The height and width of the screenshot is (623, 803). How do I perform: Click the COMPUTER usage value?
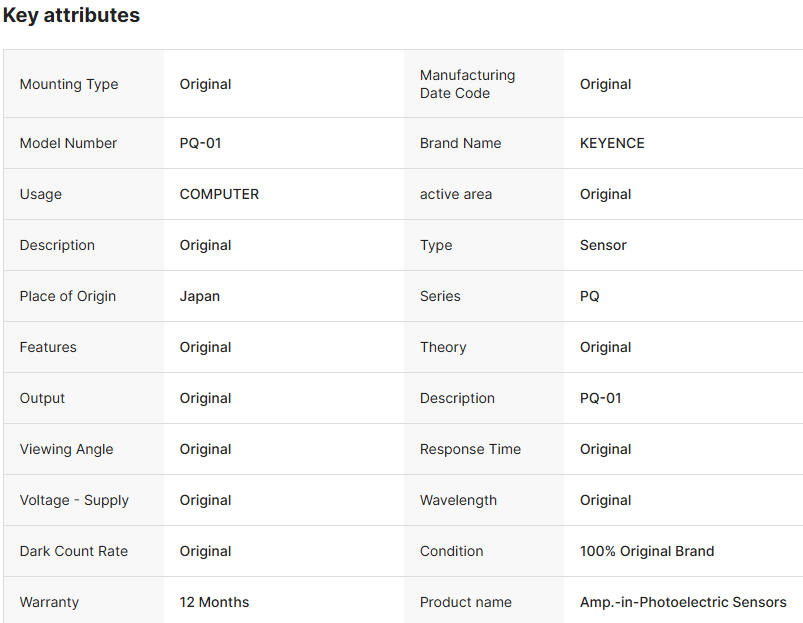(x=219, y=194)
